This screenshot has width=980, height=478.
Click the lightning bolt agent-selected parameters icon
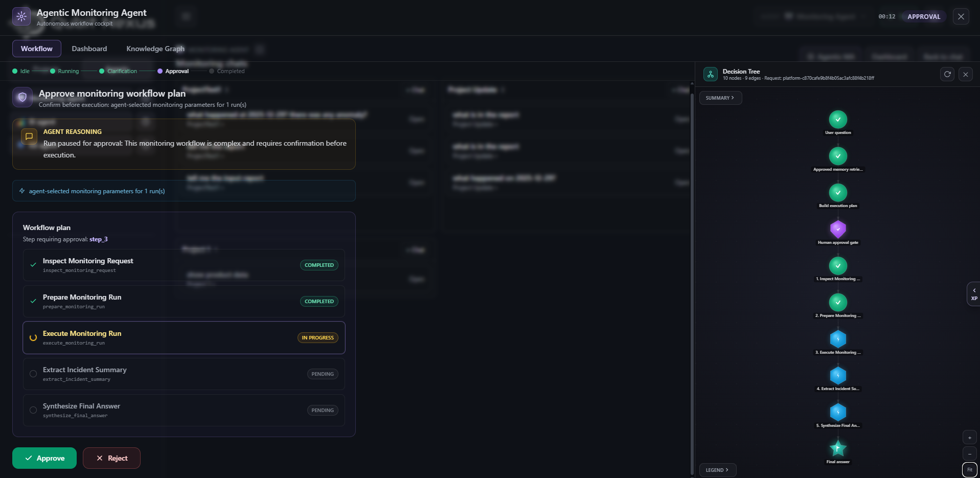tap(22, 191)
